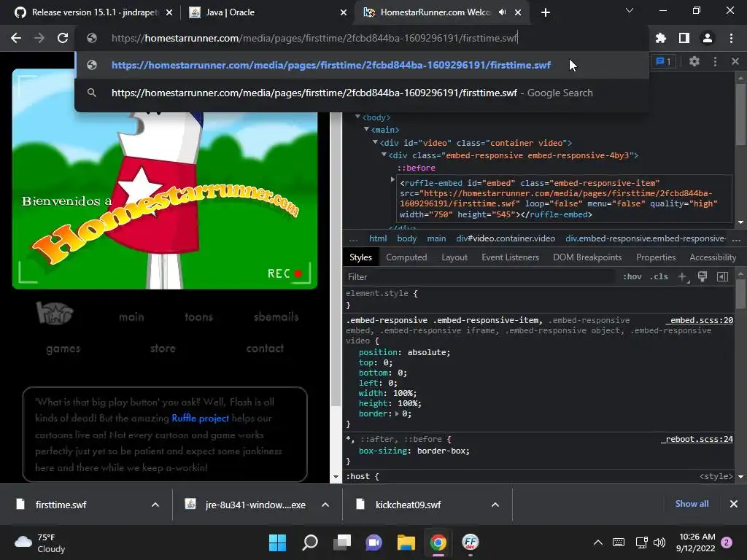
Task: Collapse the div id="video" node
Action: click(x=375, y=142)
